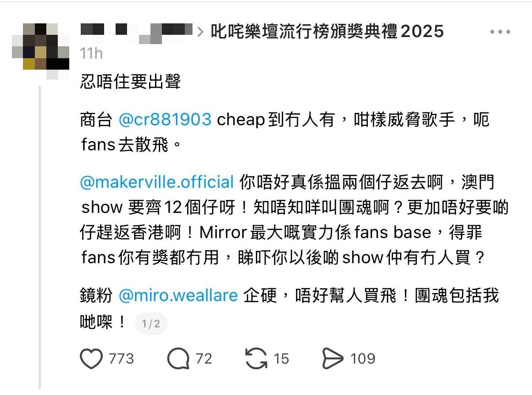Click the 1/2 thread part badge

click(x=151, y=324)
